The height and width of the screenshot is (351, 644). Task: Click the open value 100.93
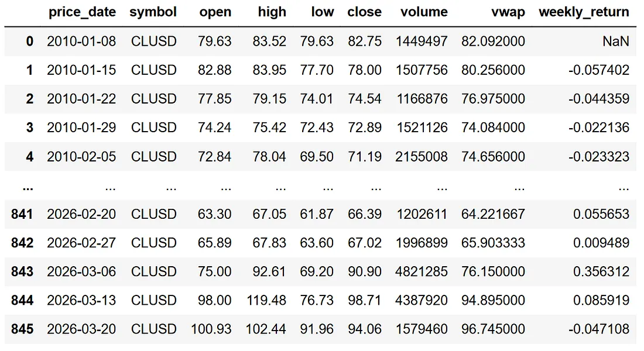point(211,329)
